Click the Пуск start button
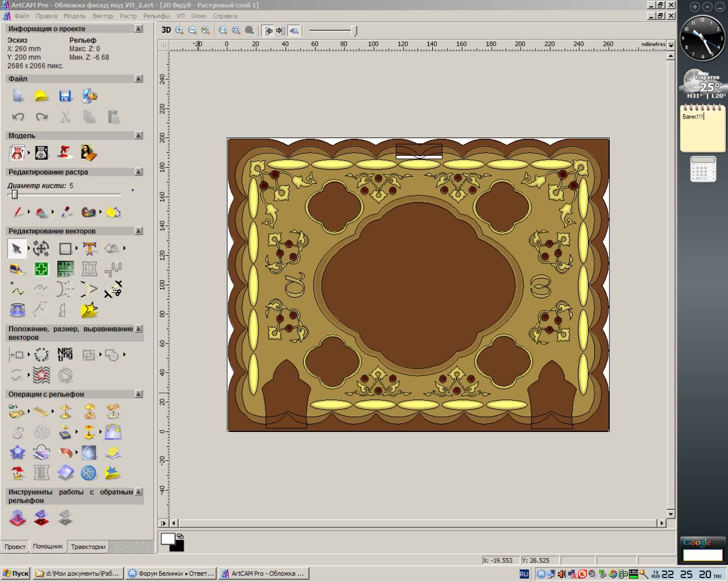Viewport: 728px width, 582px height. 16,573
